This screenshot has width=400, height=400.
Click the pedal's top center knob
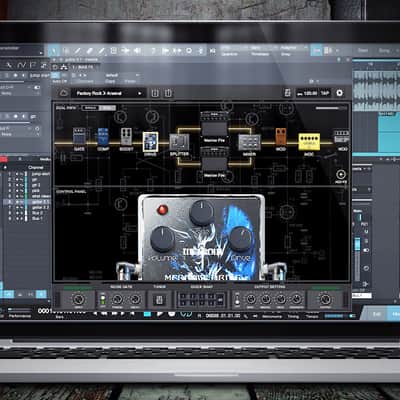pyautogui.click(x=202, y=213)
